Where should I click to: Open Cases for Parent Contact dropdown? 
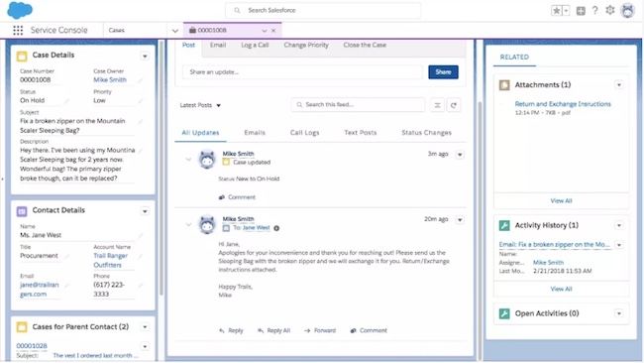coord(145,327)
